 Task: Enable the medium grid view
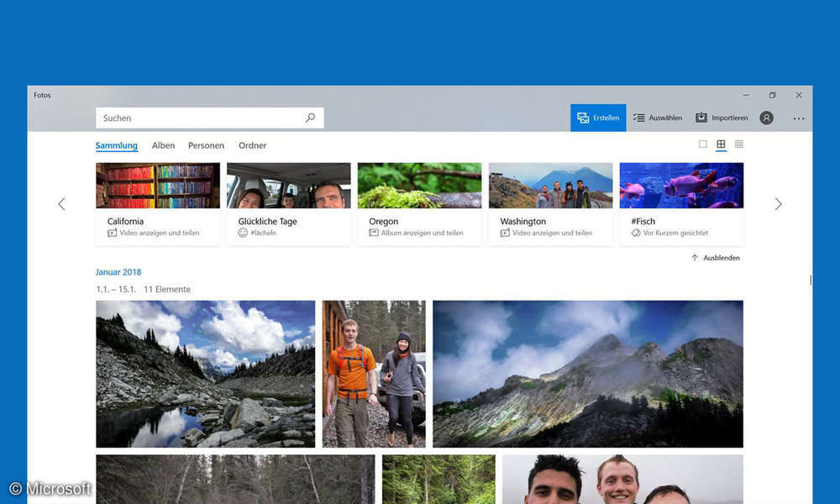click(x=721, y=144)
